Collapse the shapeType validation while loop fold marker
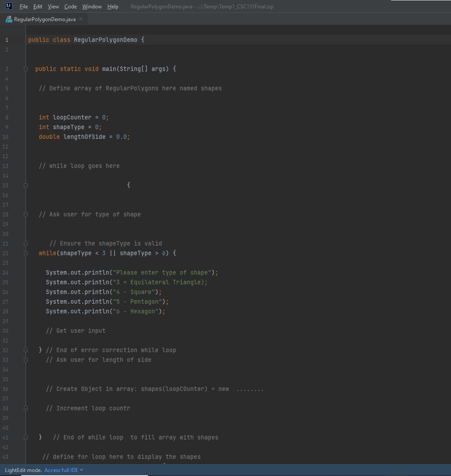This screenshot has height=476, width=451. (x=25, y=253)
